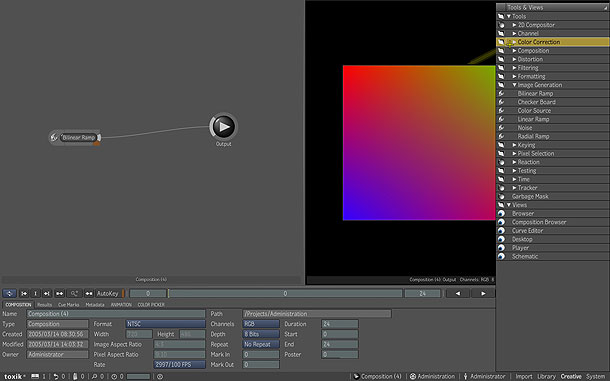Open the Depth 8 Bits dropdown
Image resolution: width=610 pixels, height=381 pixels.
click(261, 334)
